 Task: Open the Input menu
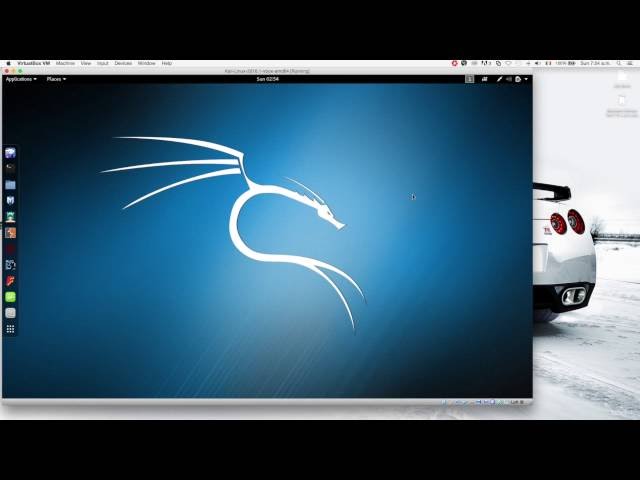coord(103,64)
